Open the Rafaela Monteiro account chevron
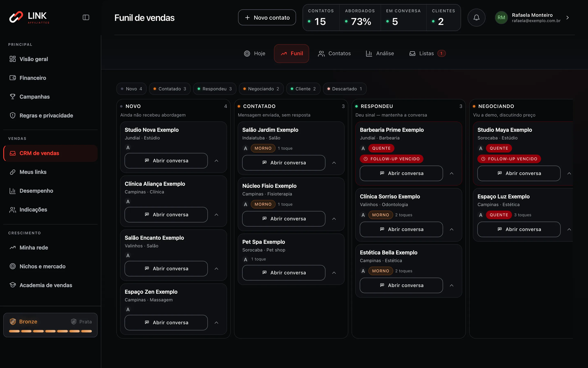 (568, 18)
